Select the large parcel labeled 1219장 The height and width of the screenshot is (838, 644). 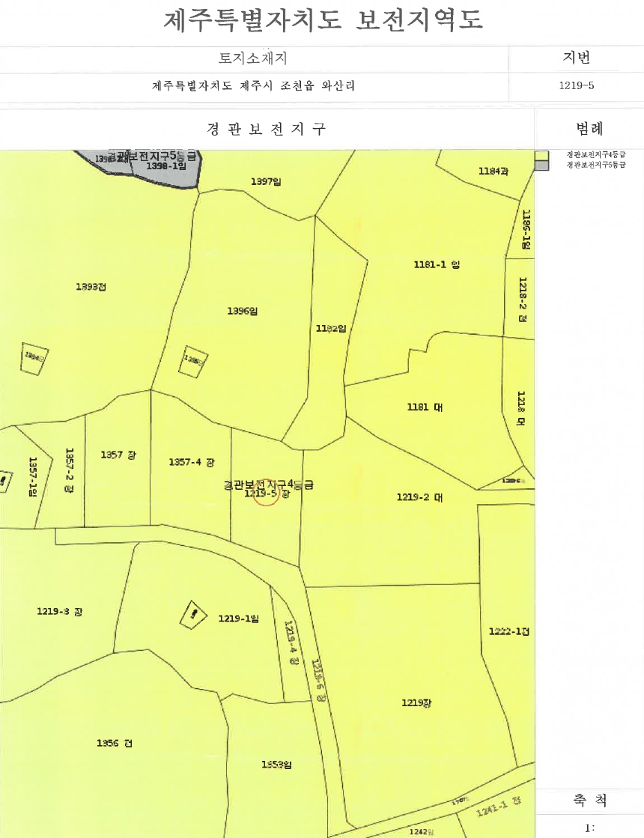coord(416,702)
